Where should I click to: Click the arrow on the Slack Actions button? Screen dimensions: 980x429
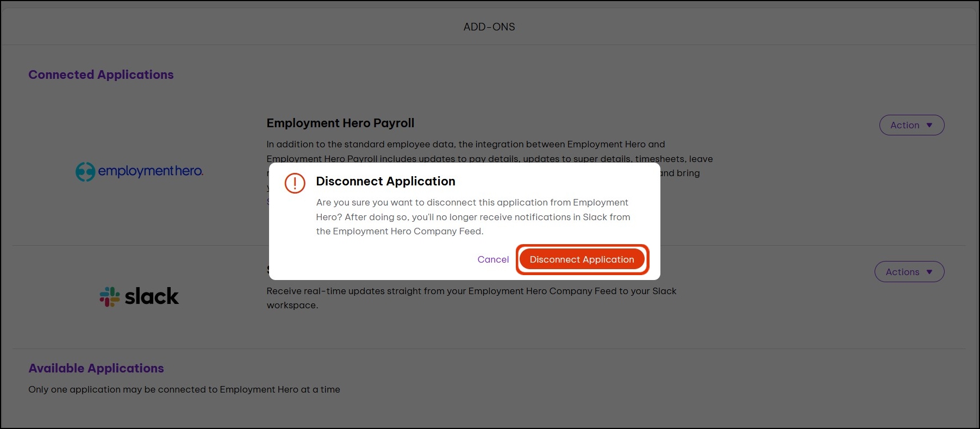[x=929, y=272]
